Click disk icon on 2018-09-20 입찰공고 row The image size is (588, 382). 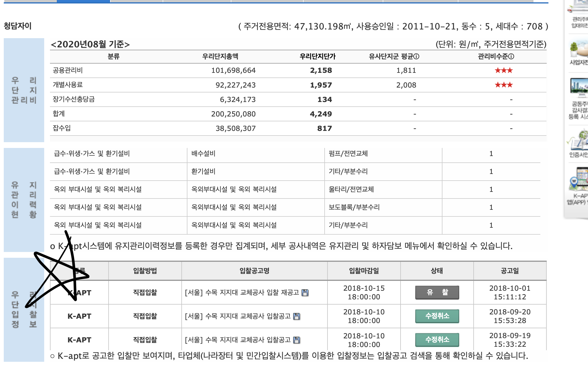(x=297, y=316)
